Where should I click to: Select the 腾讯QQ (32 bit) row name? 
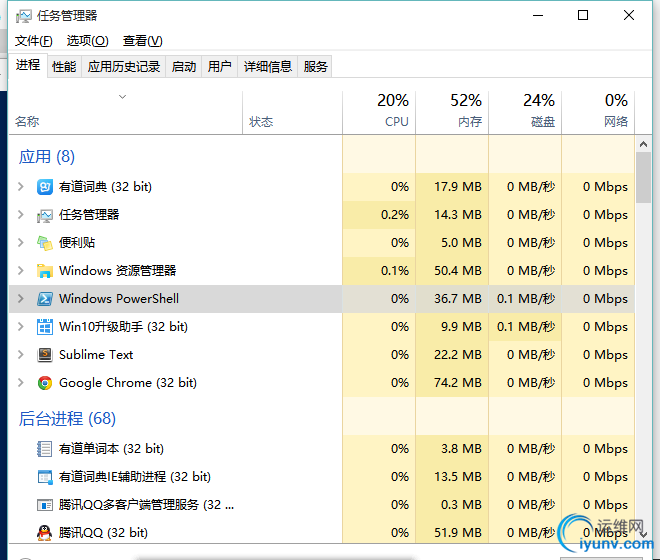[103, 533]
